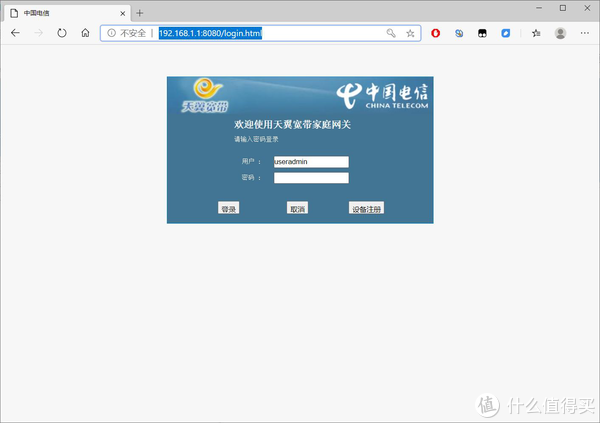Focus the 用户 username field

(x=310, y=161)
